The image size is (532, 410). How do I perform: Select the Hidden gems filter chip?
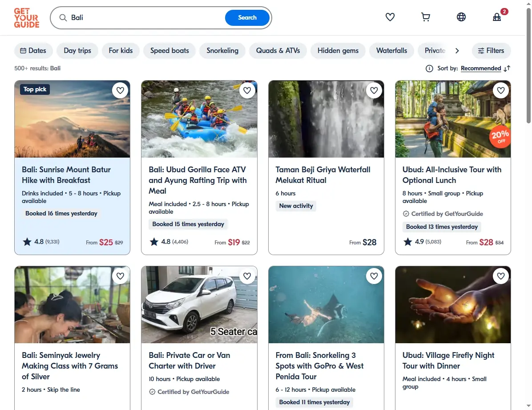tap(338, 51)
